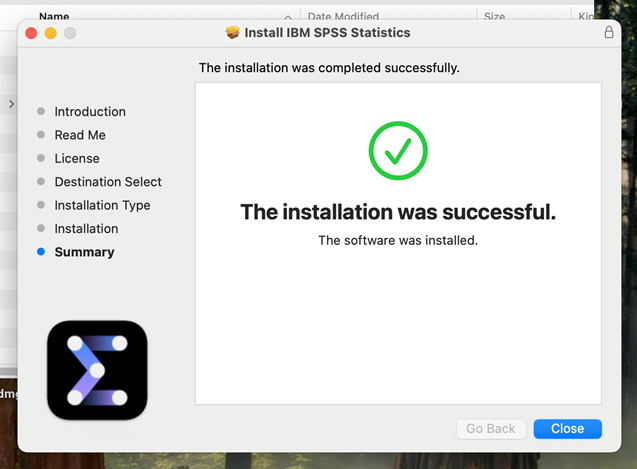Image resolution: width=637 pixels, height=469 pixels.
Task: Select the Installation step in the sidebar
Action: 86,229
